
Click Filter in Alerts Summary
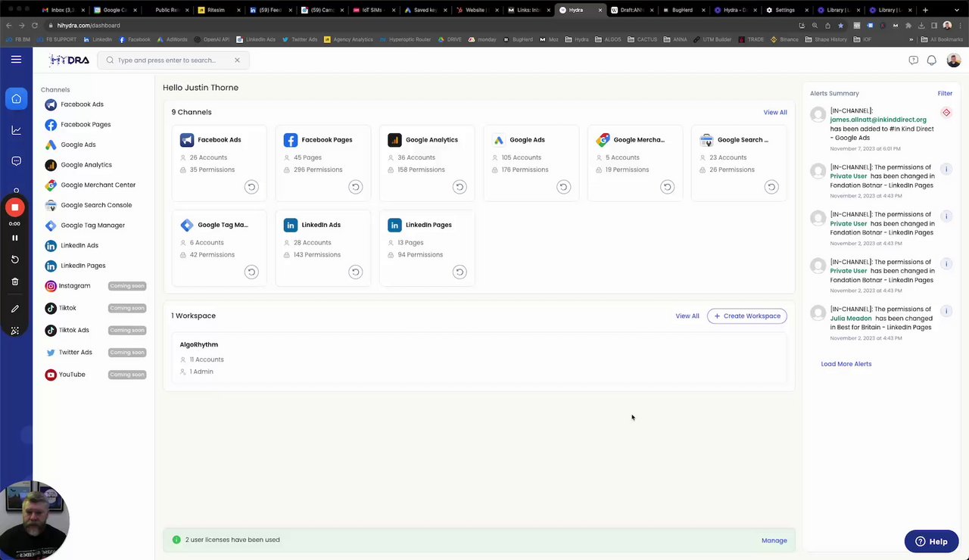pos(945,94)
